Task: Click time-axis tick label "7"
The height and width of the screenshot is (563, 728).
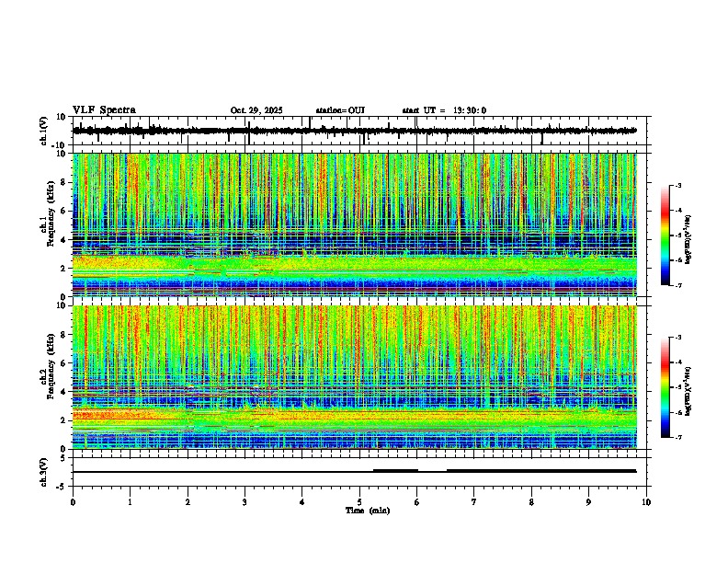Action: point(474,502)
